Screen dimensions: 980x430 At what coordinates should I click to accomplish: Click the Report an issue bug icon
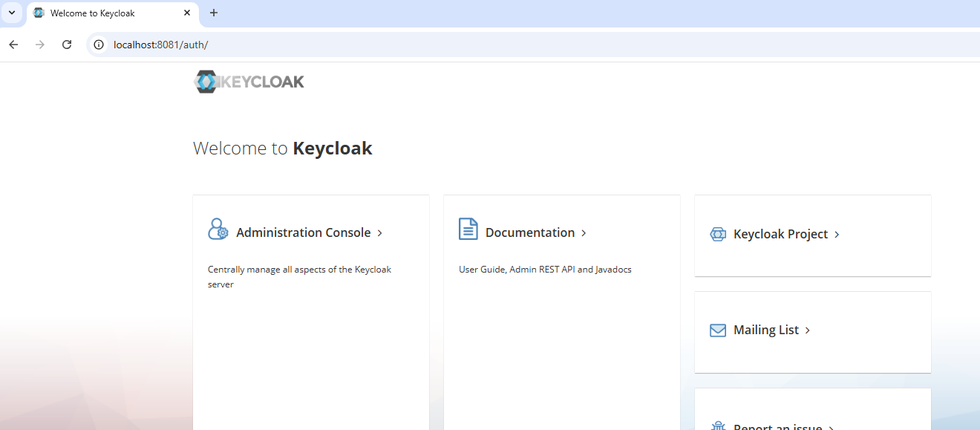click(718, 426)
